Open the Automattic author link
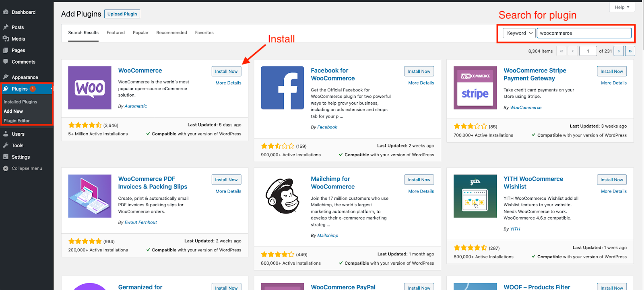644x290 pixels. coord(136,106)
